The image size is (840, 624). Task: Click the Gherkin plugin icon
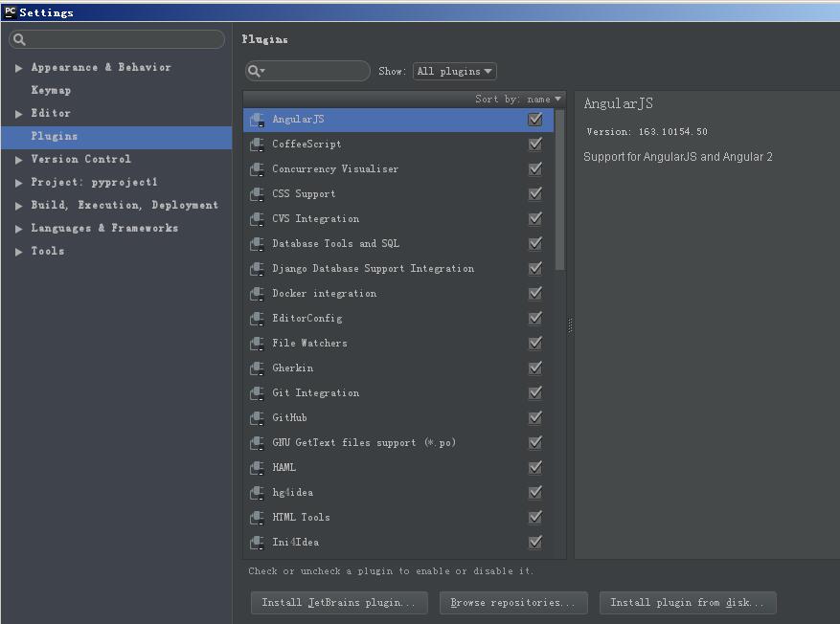[257, 368]
